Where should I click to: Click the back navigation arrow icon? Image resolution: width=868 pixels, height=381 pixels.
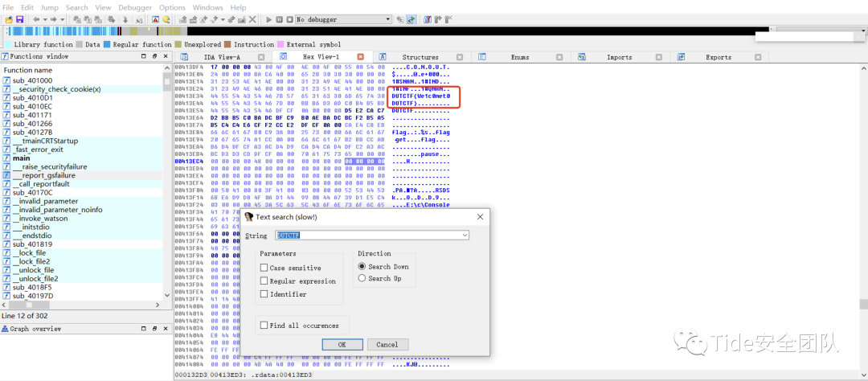point(37,18)
